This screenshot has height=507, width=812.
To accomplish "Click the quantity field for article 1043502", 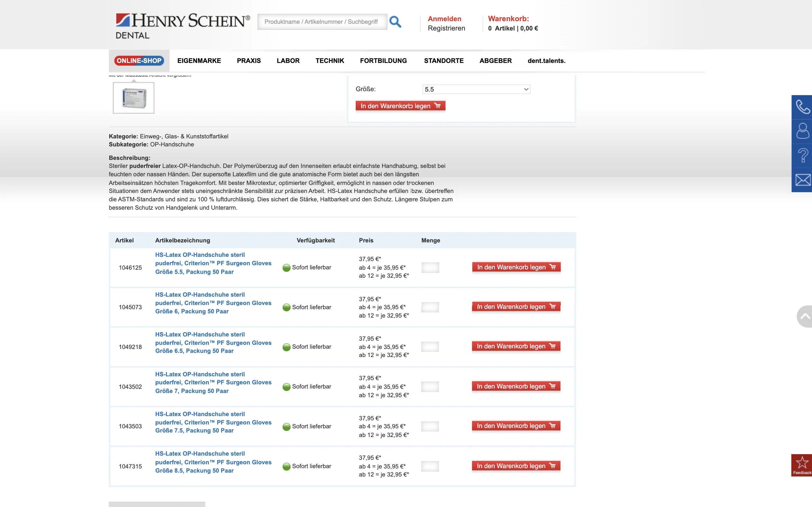I will [x=430, y=387].
